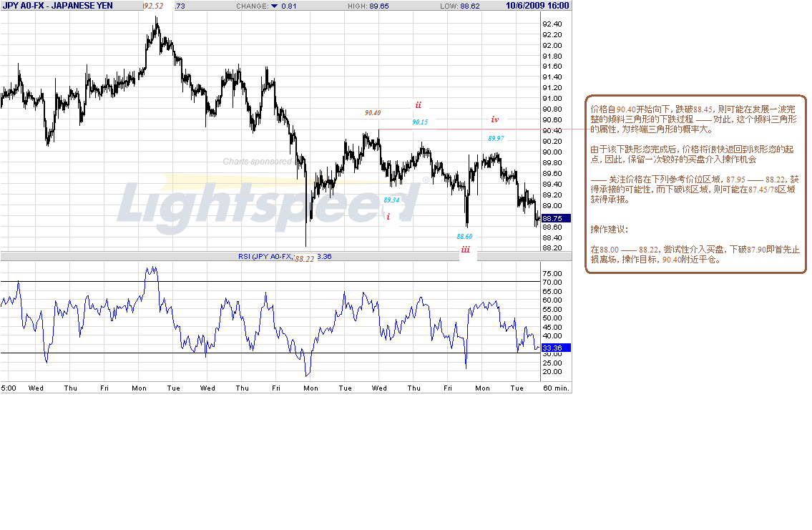Click the orange 88.22 low annotation
This screenshot has width=812, height=530.
pyautogui.click(x=305, y=259)
